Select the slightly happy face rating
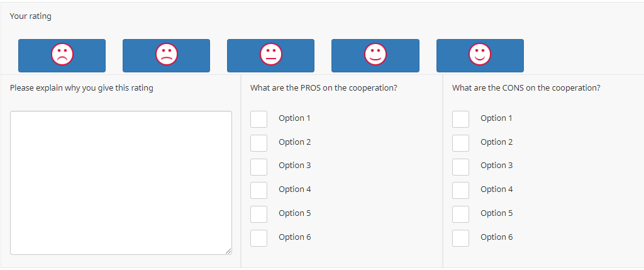Viewport: 644px width, 270px height. pos(375,55)
